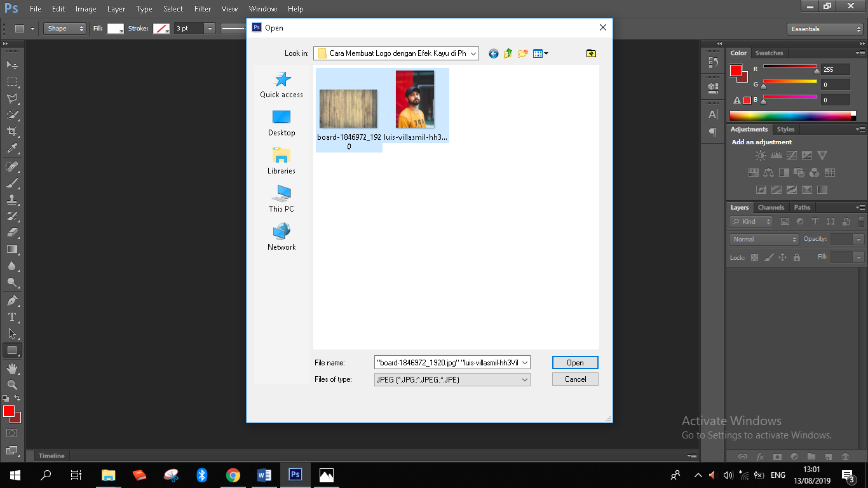Go back to last folder visited
The width and height of the screenshot is (868, 488).
click(x=494, y=54)
